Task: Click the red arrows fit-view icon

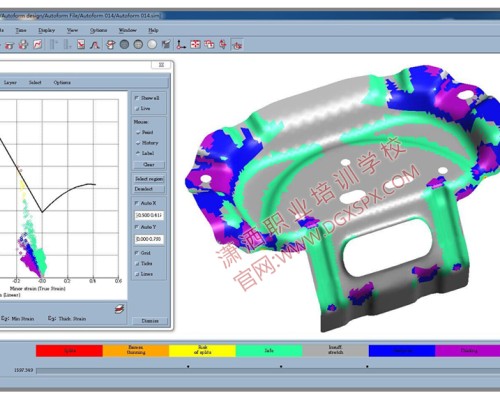Action: click(195, 44)
